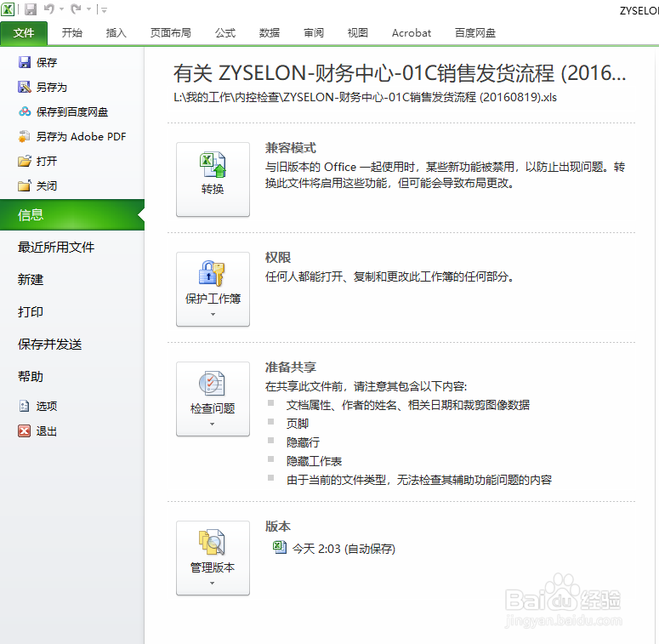The image size is (659, 644).
Task: Click the Excel application icon in title bar
Action: point(8,9)
